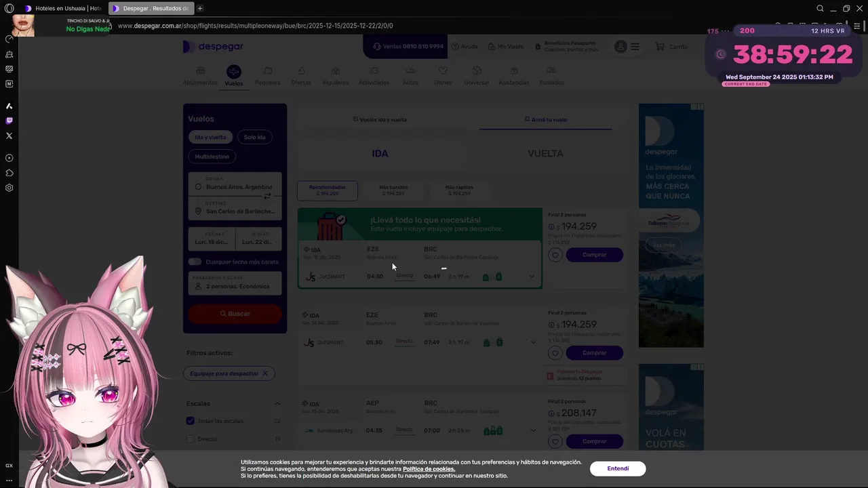Click the browser search magnifier icon

click(x=820, y=8)
